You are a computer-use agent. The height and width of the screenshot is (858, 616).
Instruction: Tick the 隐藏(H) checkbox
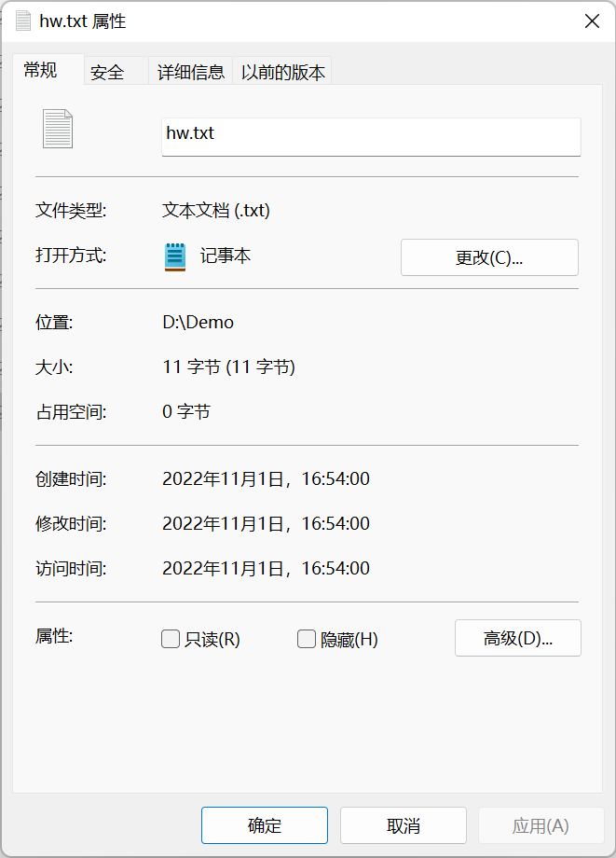(x=307, y=639)
